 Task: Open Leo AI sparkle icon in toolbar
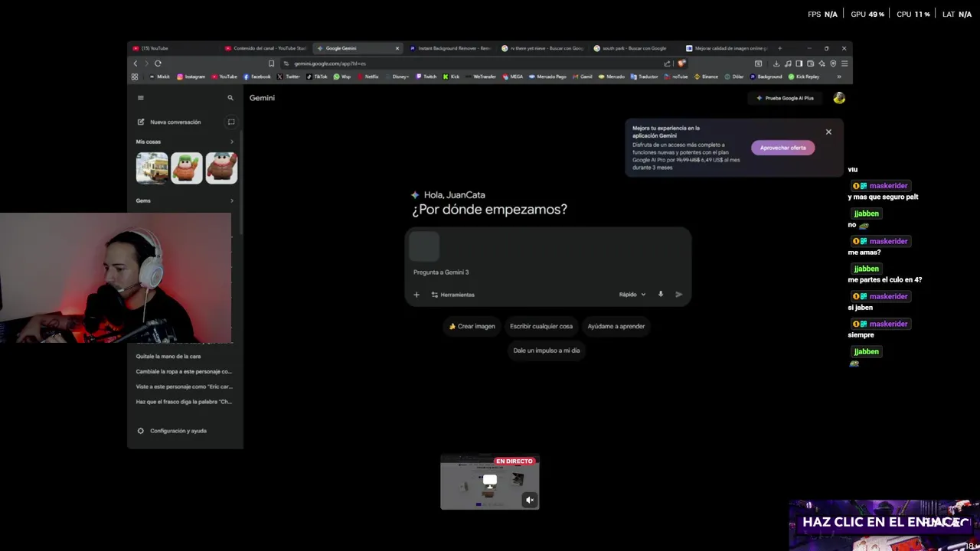[x=822, y=64]
